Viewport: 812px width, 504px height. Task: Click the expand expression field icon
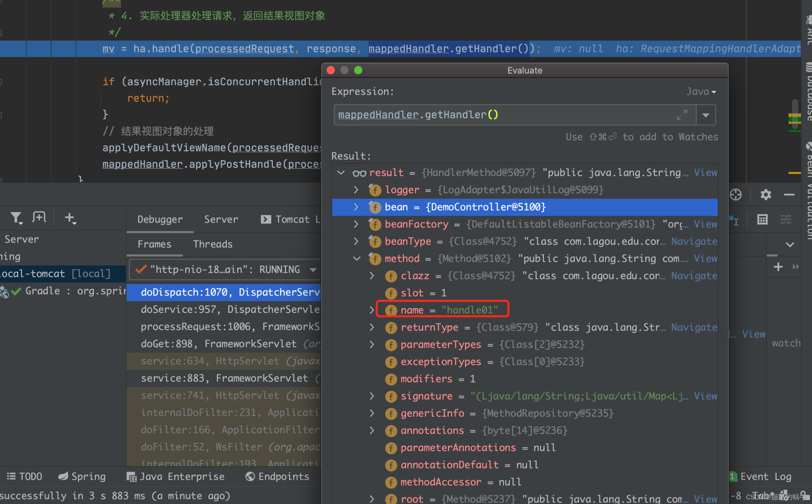click(682, 115)
